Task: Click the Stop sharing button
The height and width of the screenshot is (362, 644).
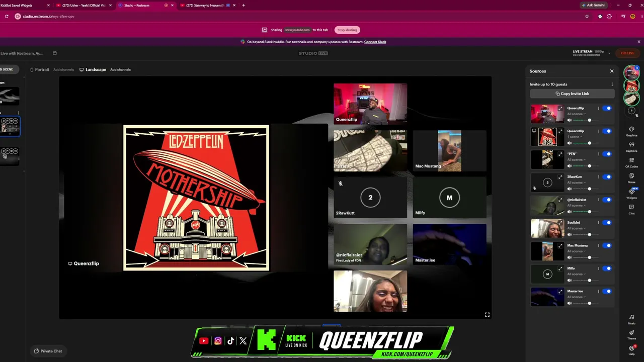Action: click(347, 30)
